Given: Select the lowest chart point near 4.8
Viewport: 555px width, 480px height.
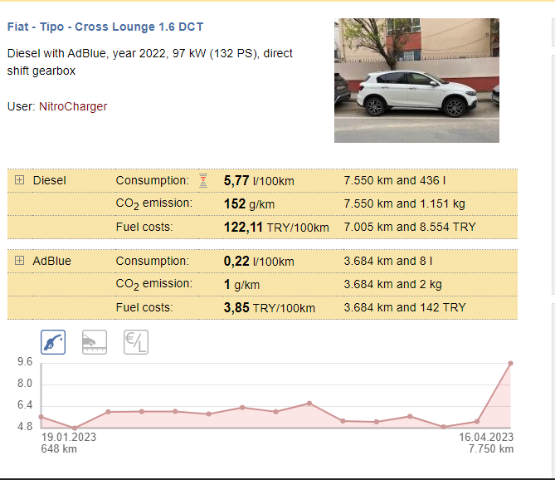Looking at the screenshot, I should click(74, 428).
